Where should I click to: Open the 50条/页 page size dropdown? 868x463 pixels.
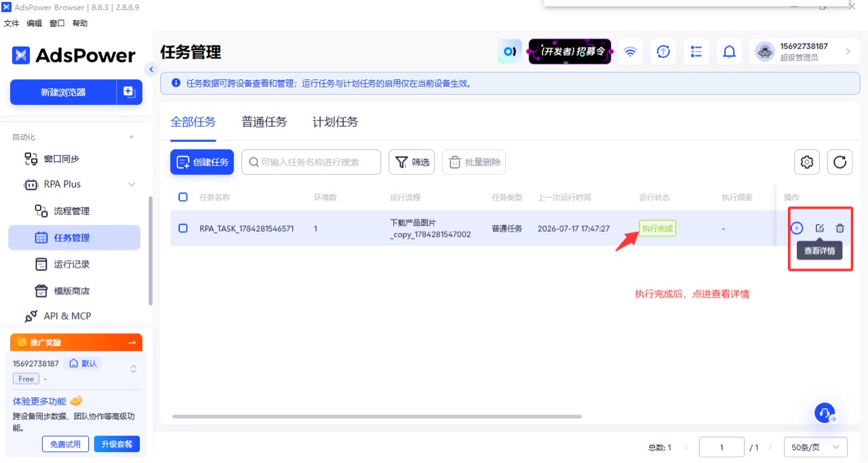[816, 447]
